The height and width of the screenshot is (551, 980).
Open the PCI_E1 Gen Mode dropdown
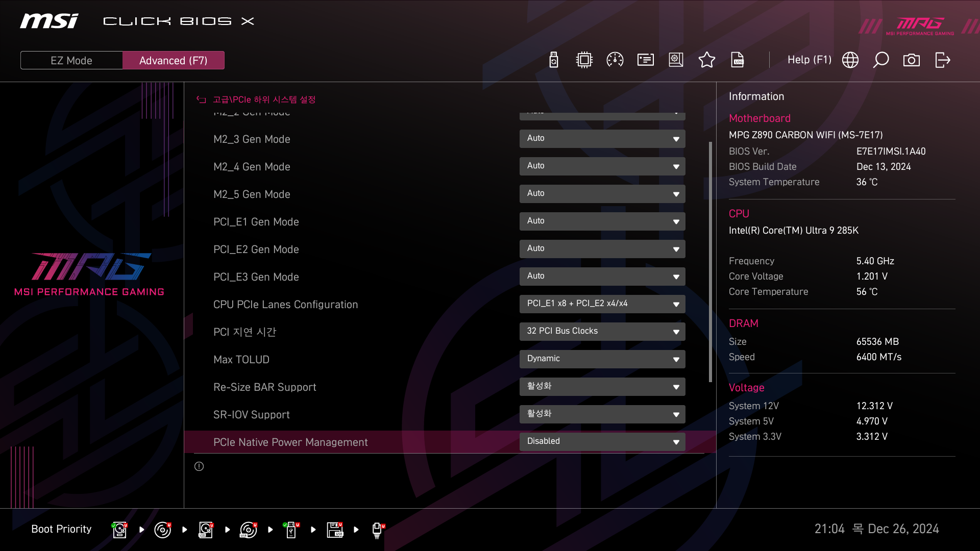point(602,221)
